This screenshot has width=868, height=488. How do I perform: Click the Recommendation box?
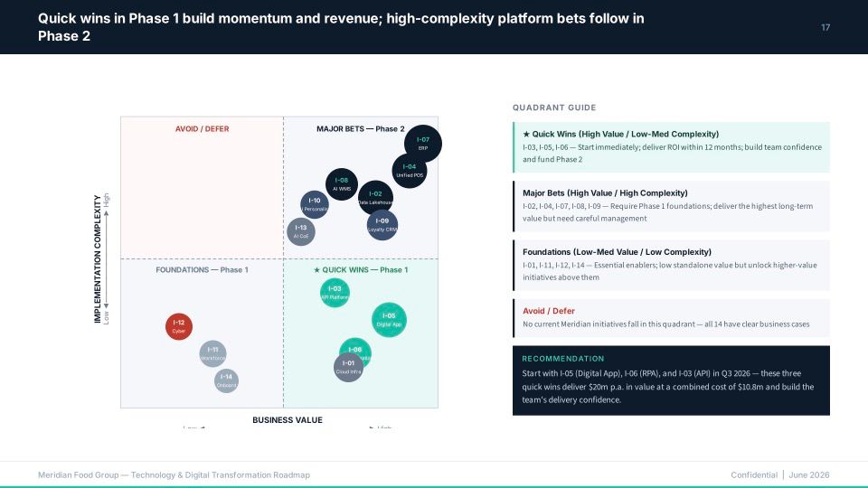click(671, 380)
